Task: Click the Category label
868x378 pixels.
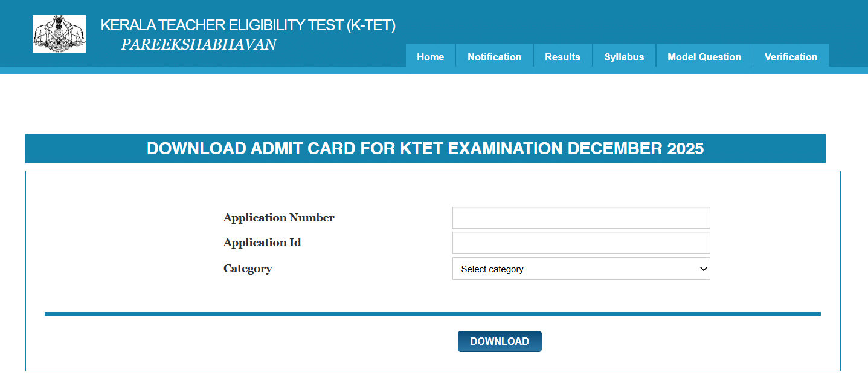Action: coord(247,268)
